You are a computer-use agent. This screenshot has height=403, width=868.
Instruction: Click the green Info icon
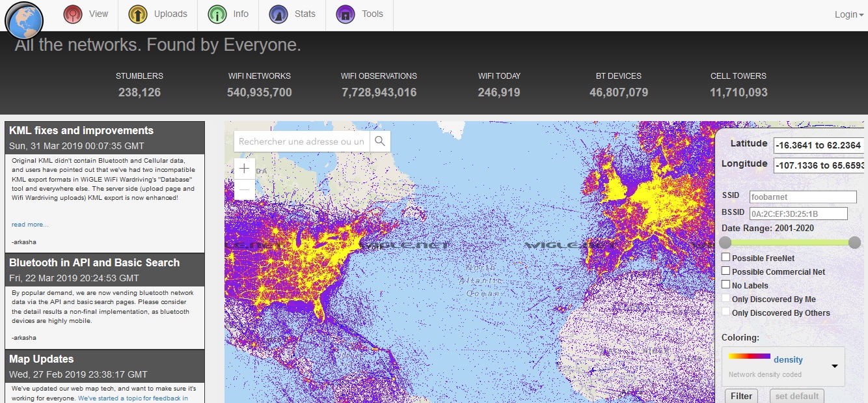(217, 14)
